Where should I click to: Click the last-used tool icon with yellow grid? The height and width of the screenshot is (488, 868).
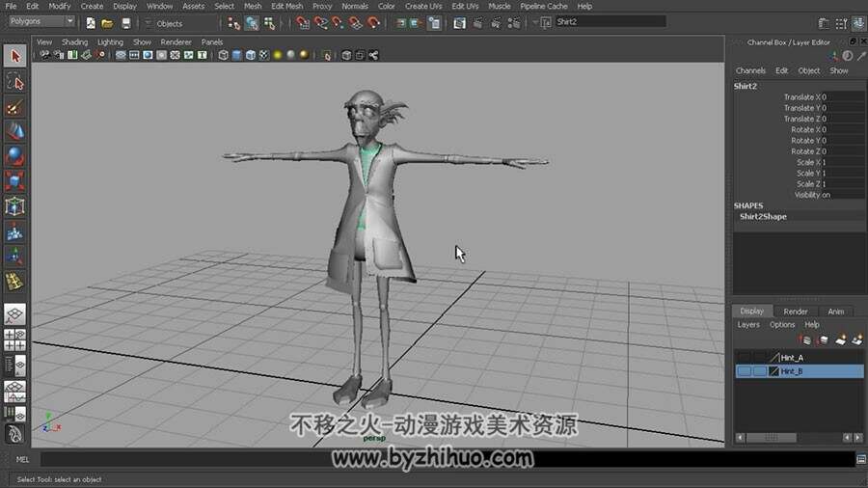14,282
